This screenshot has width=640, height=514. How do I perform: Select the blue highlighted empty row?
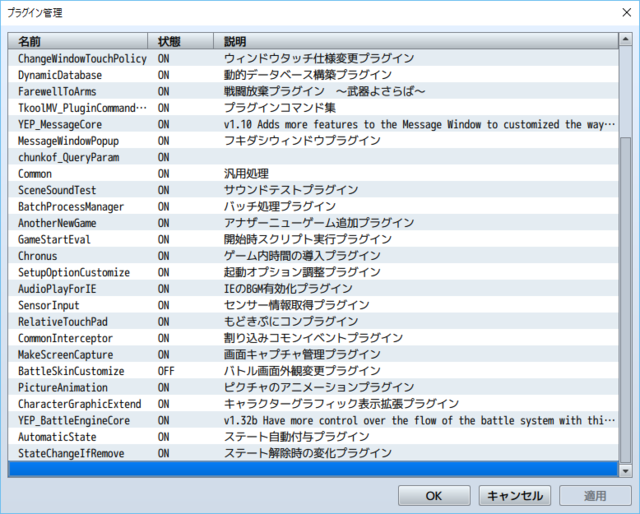[x=313, y=469]
